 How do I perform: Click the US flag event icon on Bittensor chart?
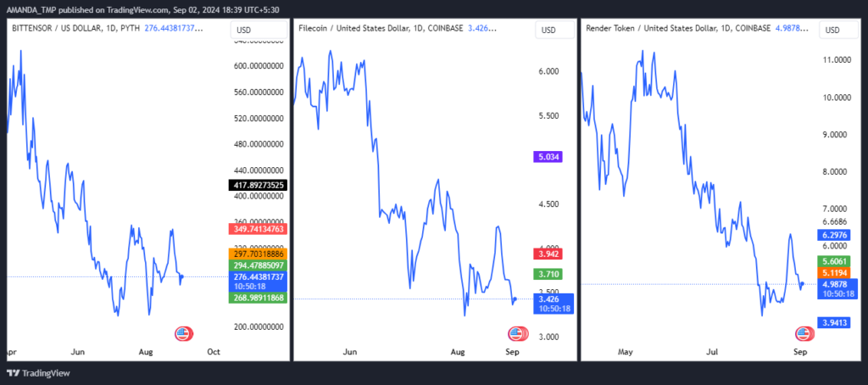point(184,334)
